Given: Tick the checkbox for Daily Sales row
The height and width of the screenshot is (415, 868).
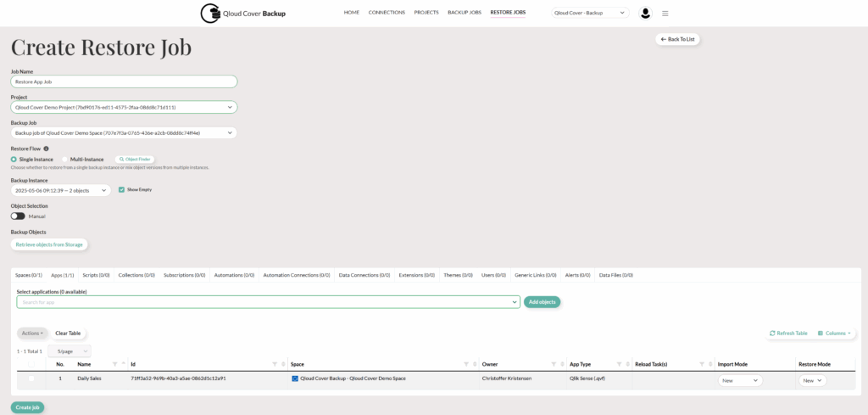Looking at the screenshot, I should tap(31, 379).
